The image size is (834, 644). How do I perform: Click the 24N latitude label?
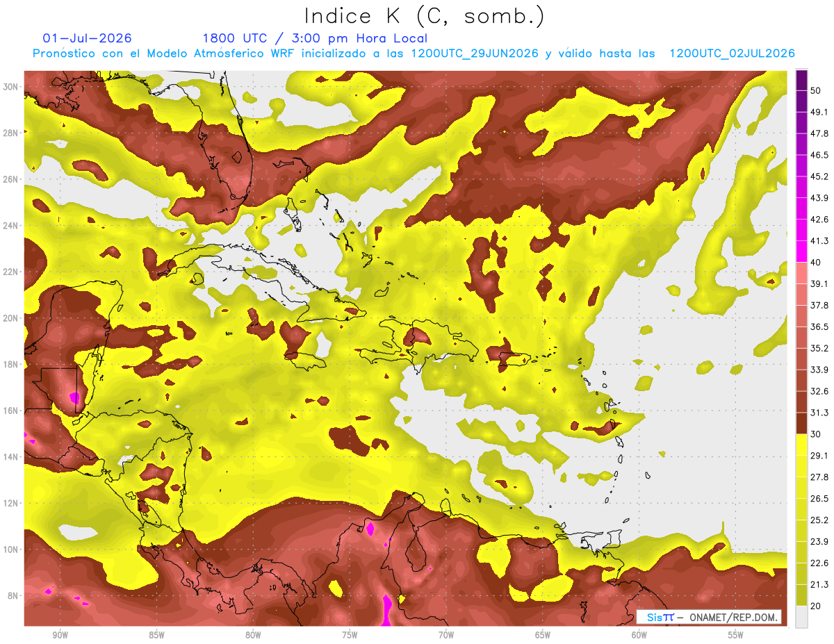10,225
